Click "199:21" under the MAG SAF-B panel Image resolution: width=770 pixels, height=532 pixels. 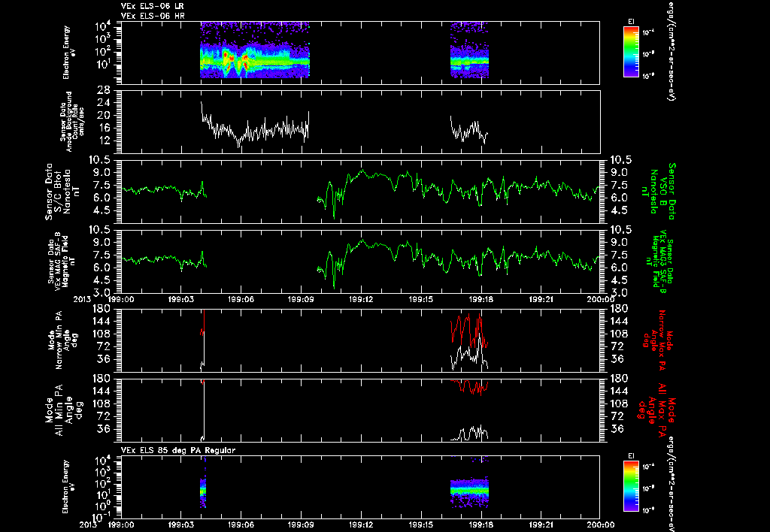(x=541, y=299)
